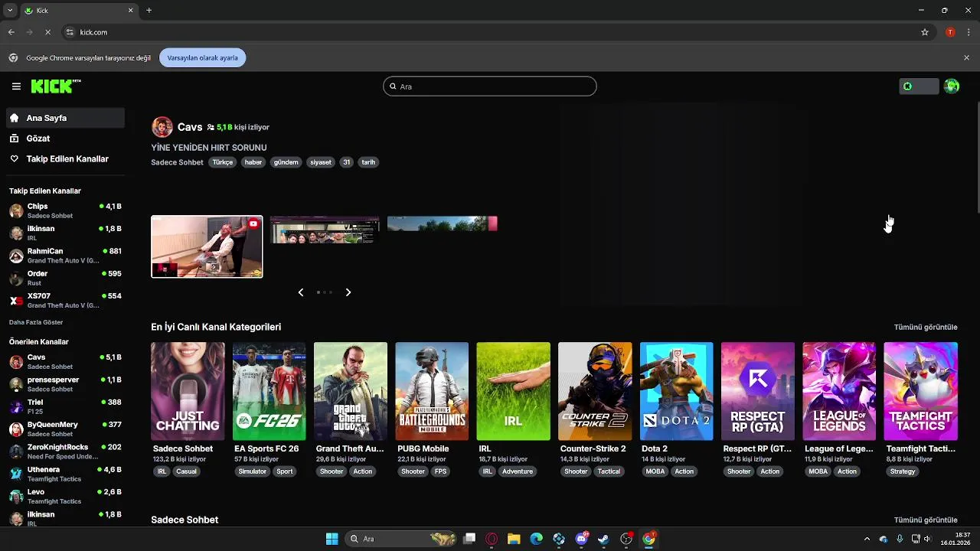The width and height of the screenshot is (980, 551).
Task: Show next featured stream with right arrow
Action: pyautogui.click(x=348, y=292)
